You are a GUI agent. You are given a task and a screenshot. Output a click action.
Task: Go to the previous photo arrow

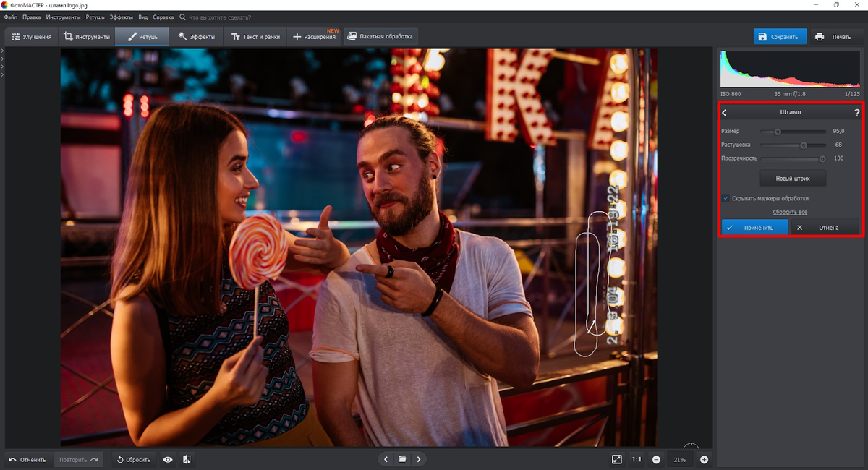click(386, 459)
